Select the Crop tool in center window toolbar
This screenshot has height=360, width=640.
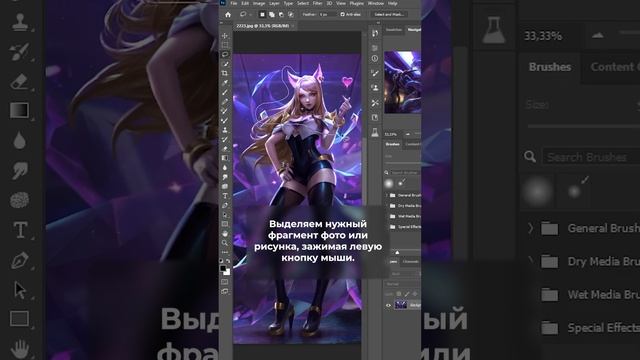[x=225, y=73]
